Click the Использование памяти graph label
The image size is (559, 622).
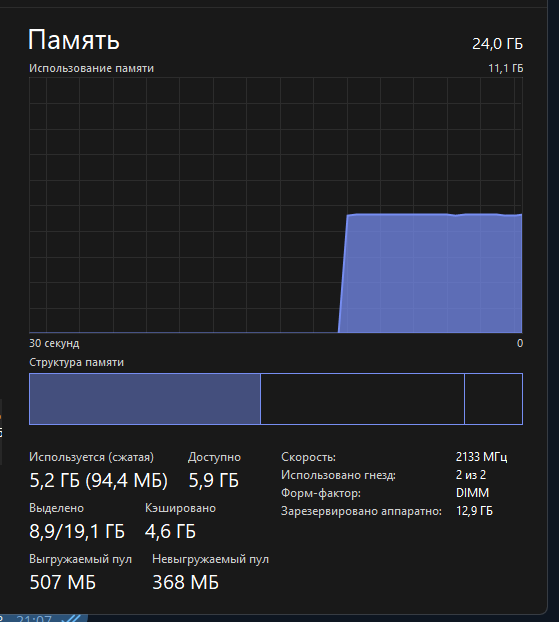point(91,68)
